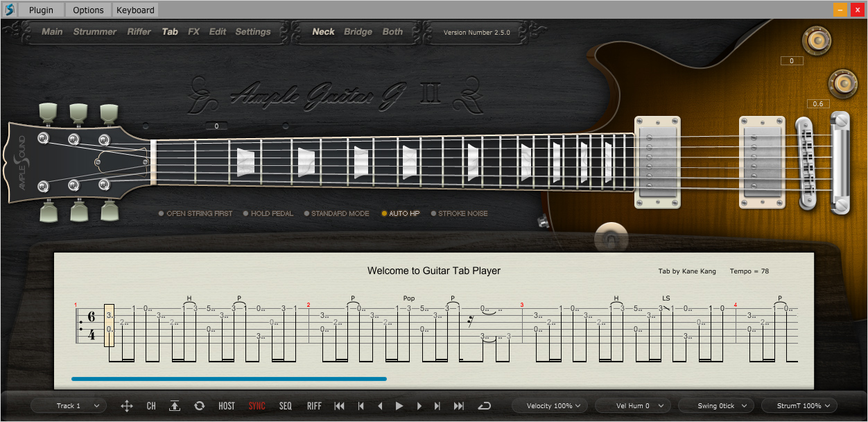The width and height of the screenshot is (868, 422).
Task: Step forward one note in tab
Action: click(x=418, y=406)
